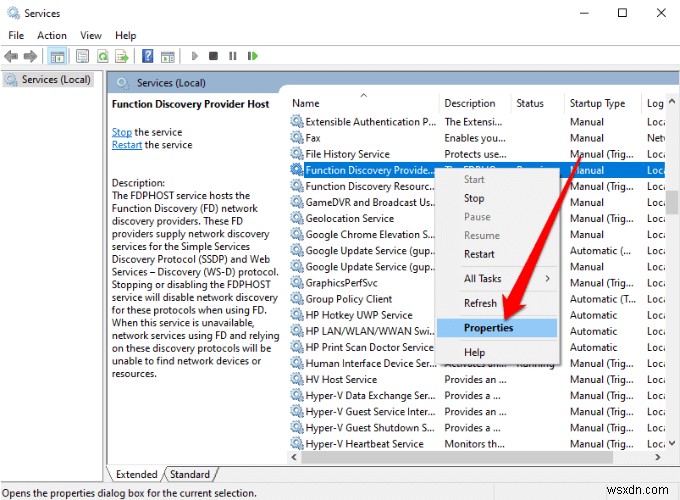Click the Restart Service toolbar icon

[252, 56]
